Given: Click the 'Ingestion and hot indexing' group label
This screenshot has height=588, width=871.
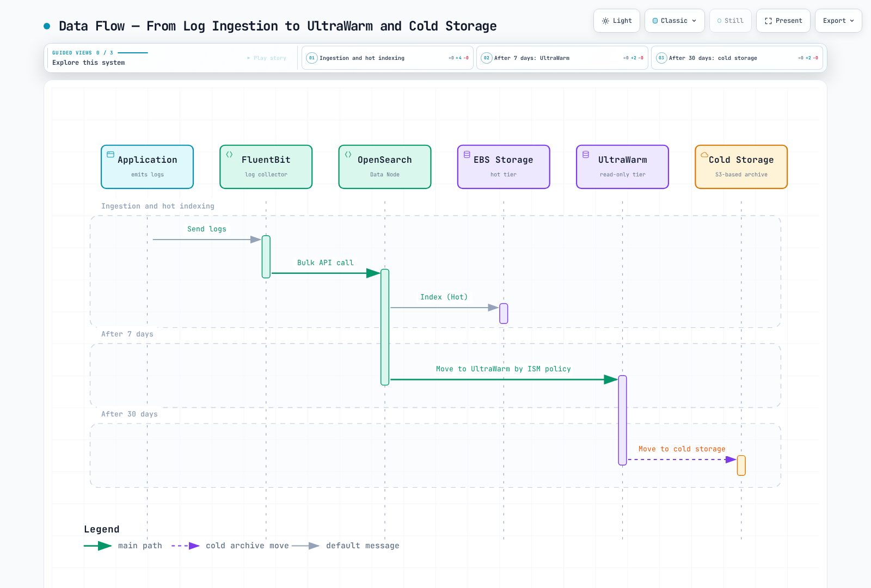Looking at the screenshot, I should click(x=158, y=206).
